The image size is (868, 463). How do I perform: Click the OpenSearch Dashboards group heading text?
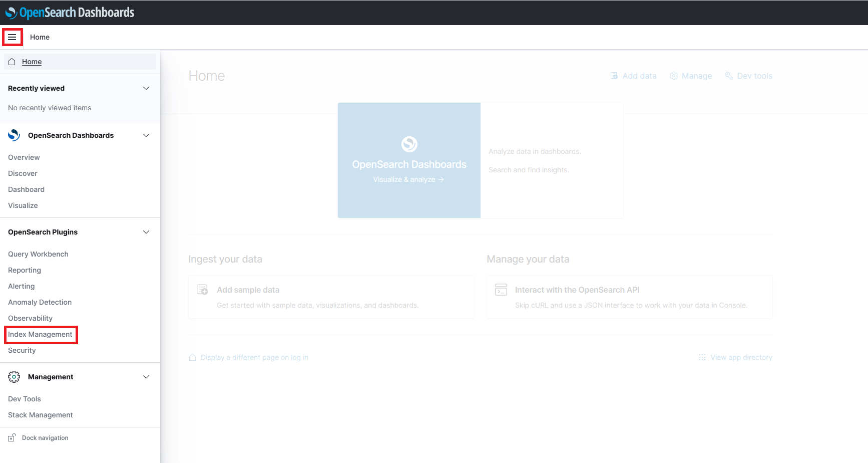click(x=71, y=135)
